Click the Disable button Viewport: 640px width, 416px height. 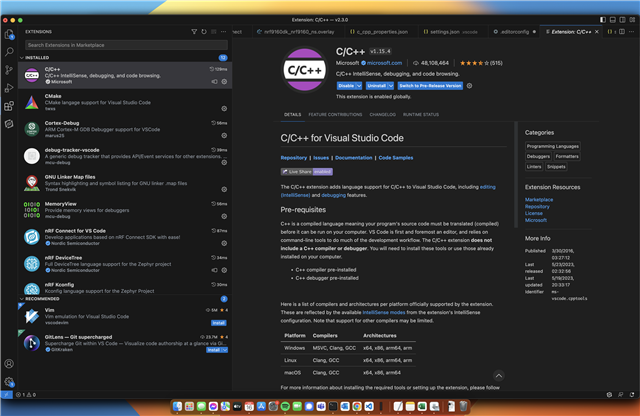(346, 86)
